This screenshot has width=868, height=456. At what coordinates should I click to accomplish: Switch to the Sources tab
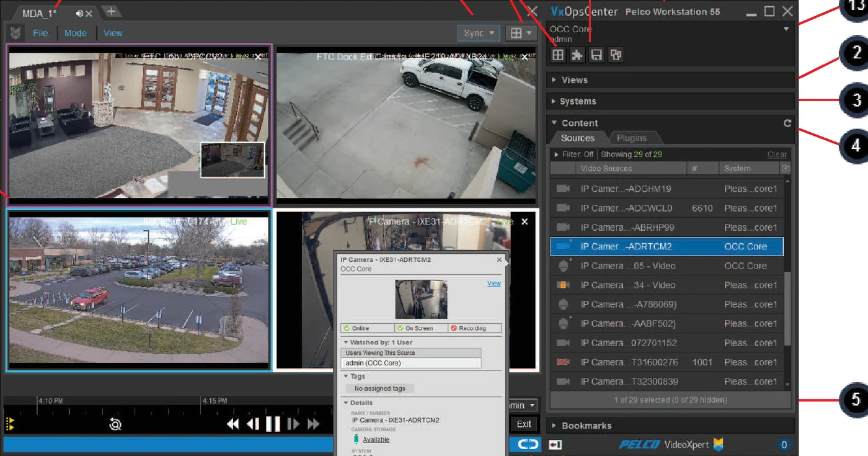[577, 138]
